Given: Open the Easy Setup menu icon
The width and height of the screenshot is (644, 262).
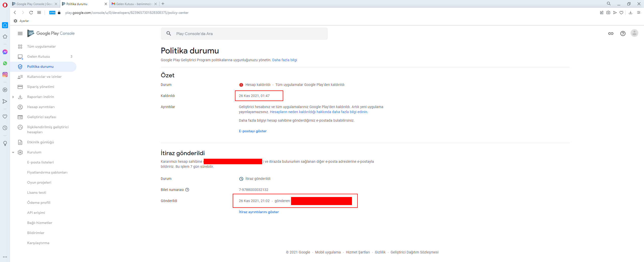Looking at the screenshot, I should click(639, 13).
